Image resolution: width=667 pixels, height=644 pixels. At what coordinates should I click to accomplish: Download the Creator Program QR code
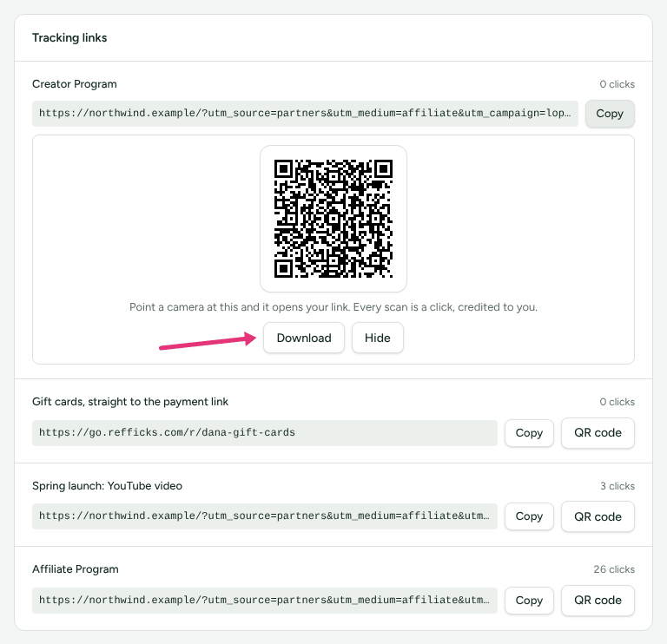[x=304, y=338]
